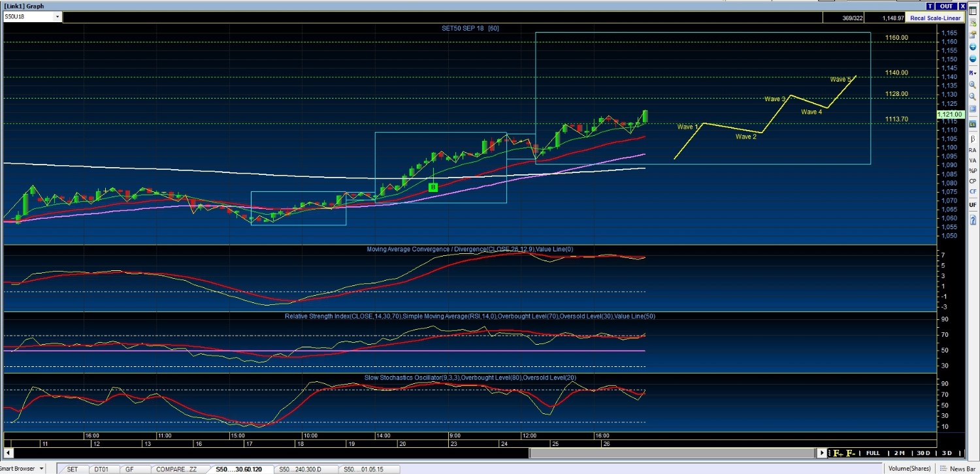Click the CF tool in right toolbar
The height and width of the screenshot is (474, 980).
coord(972,191)
